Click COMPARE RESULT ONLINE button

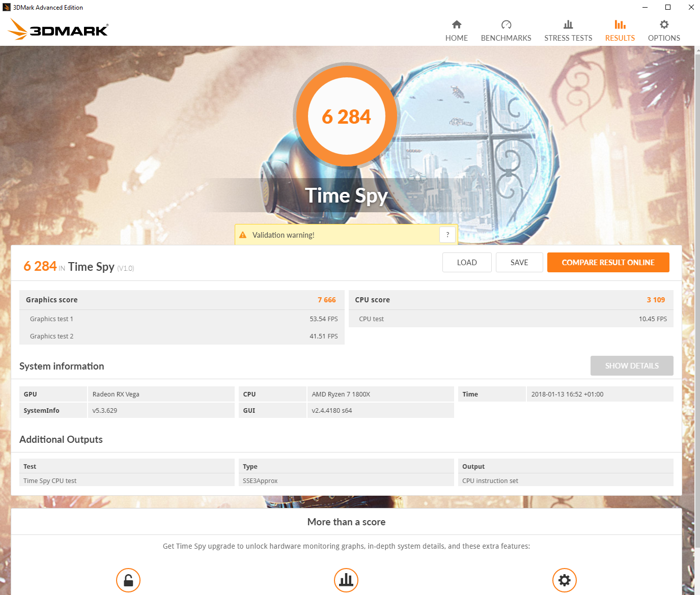tap(608, 263)
